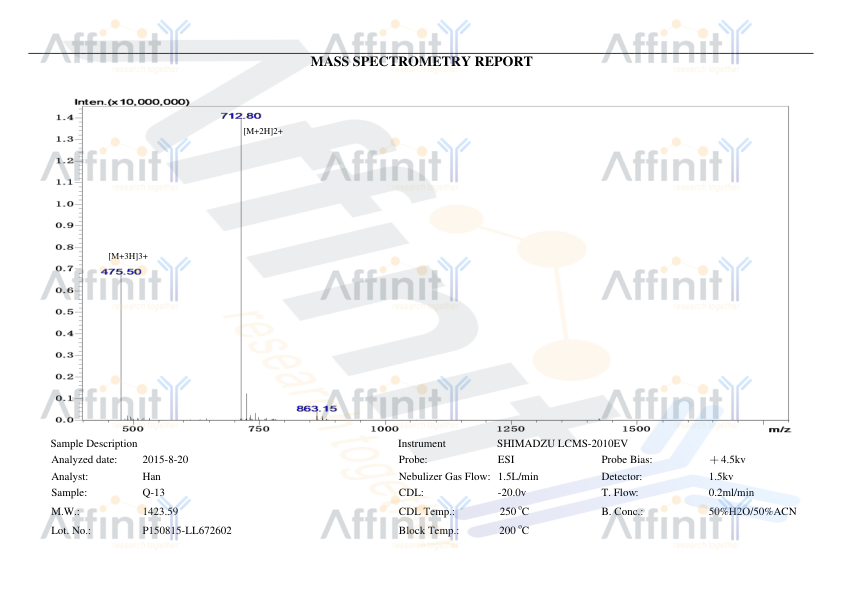This screenshot has height=596, width=842.
Task: Click the 1000 tick on the m/z axis
Action: (x=384, y=428)
